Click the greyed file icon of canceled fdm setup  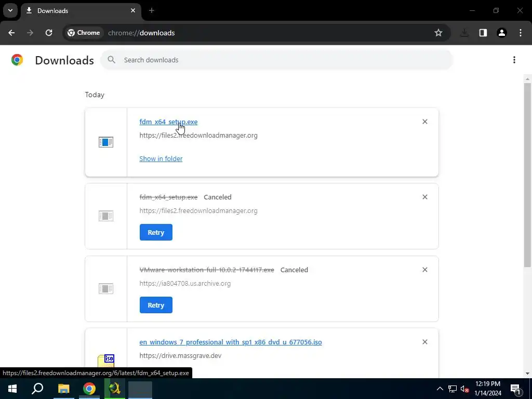pyautogui.click(x=106, y=216)
